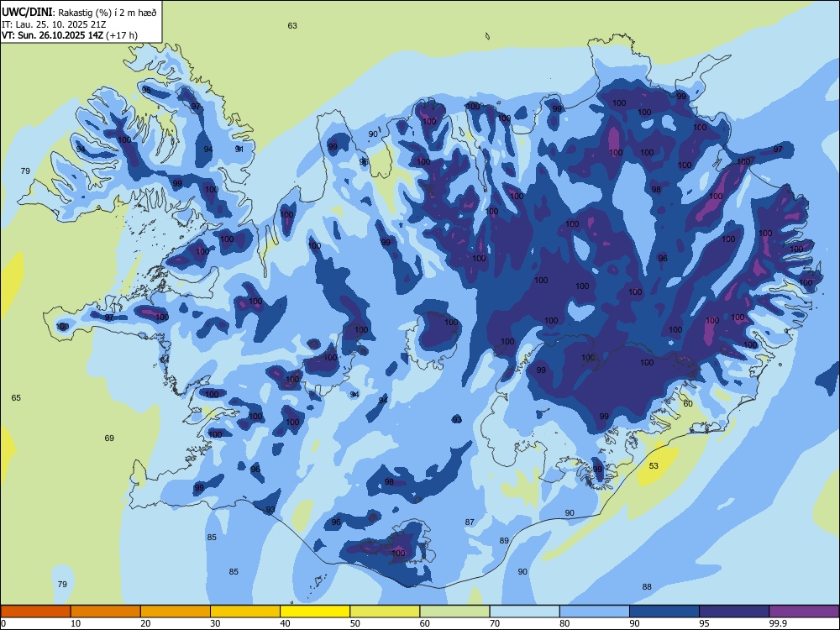Select the amber 20–30 legend color

[x=176, y=612]
